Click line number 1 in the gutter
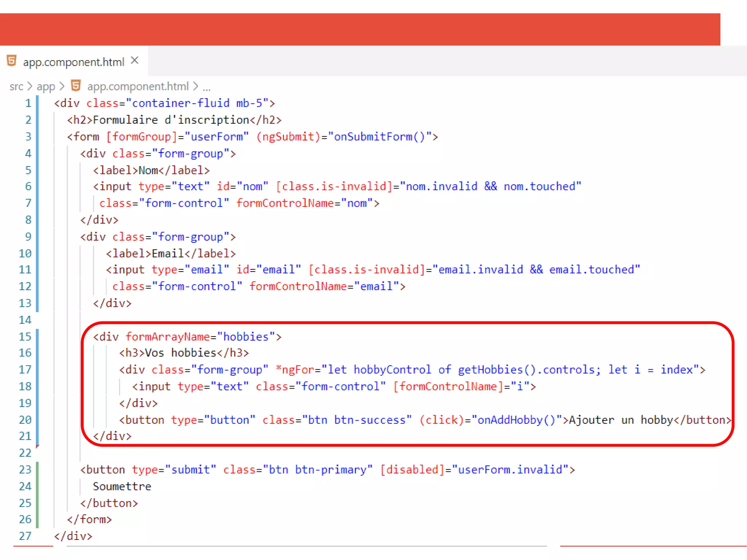Viewport: 747px width, 560px height. click(28, 104)
